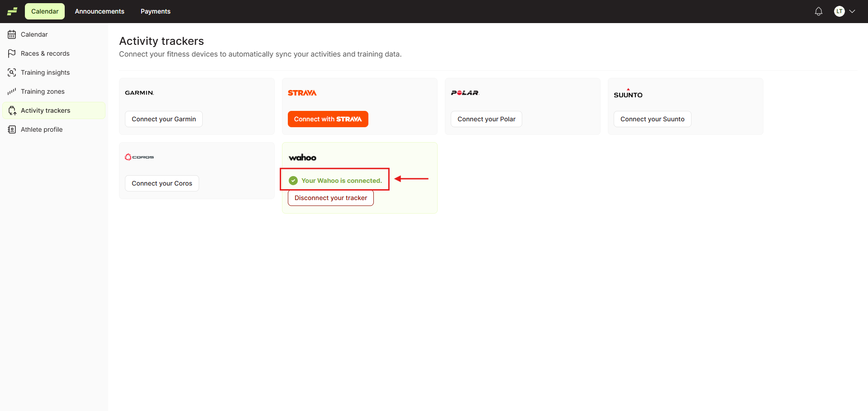The height and width of the screenshot is (411, 868).
Task: Click the green Wahoo connected checkmark icon
Action: coord(293,181)
